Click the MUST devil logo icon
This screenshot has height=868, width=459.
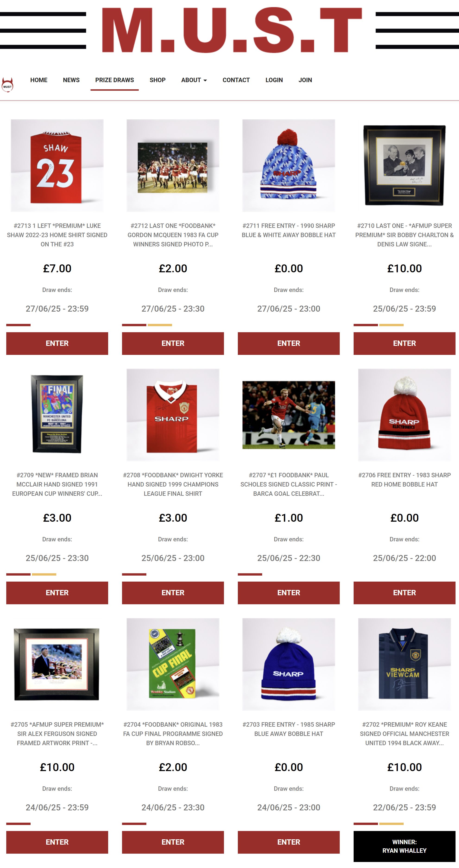(7, 85)
